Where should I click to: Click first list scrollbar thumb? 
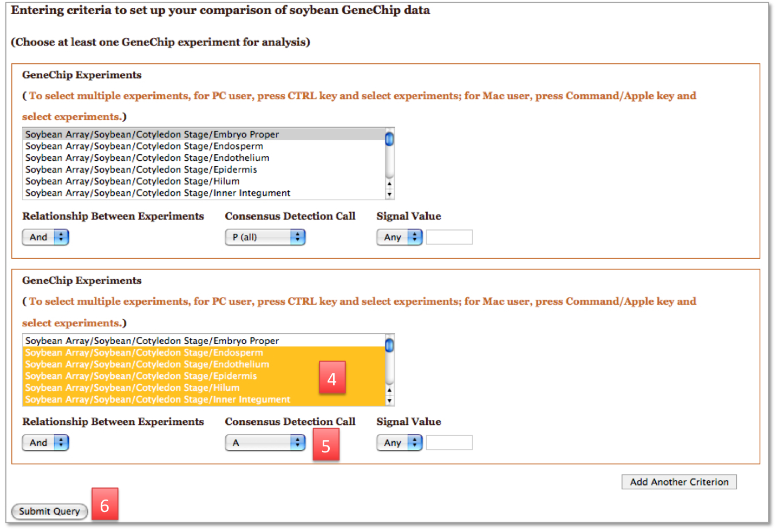point(389,139)
